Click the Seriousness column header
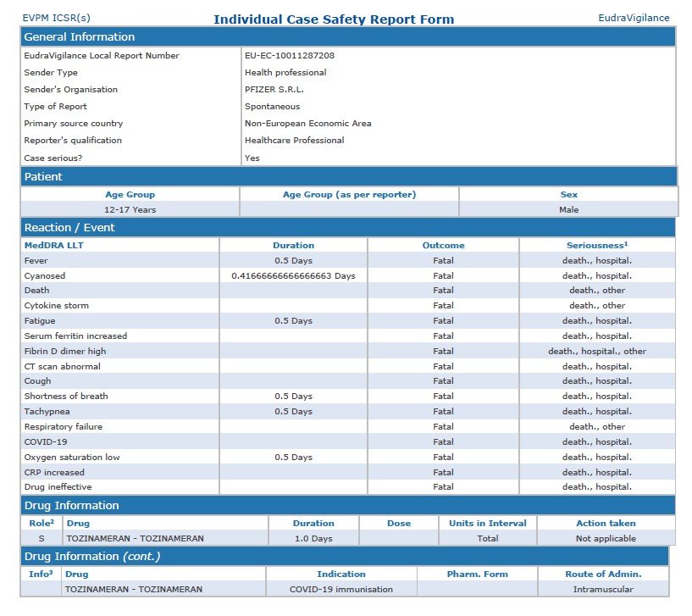Viewport: 692px width, 616px height. (597, 245)
